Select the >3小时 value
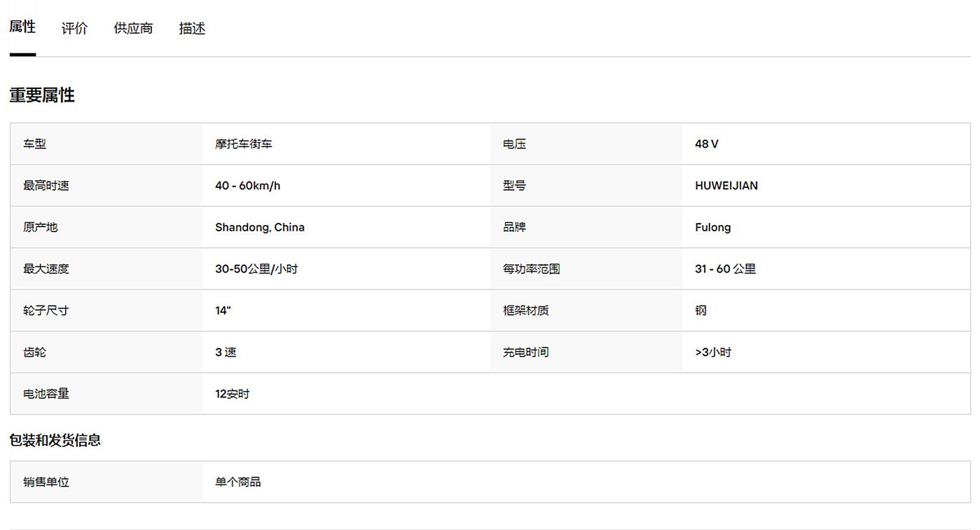Viewport: 980px width, 530px height. [713, 352]
